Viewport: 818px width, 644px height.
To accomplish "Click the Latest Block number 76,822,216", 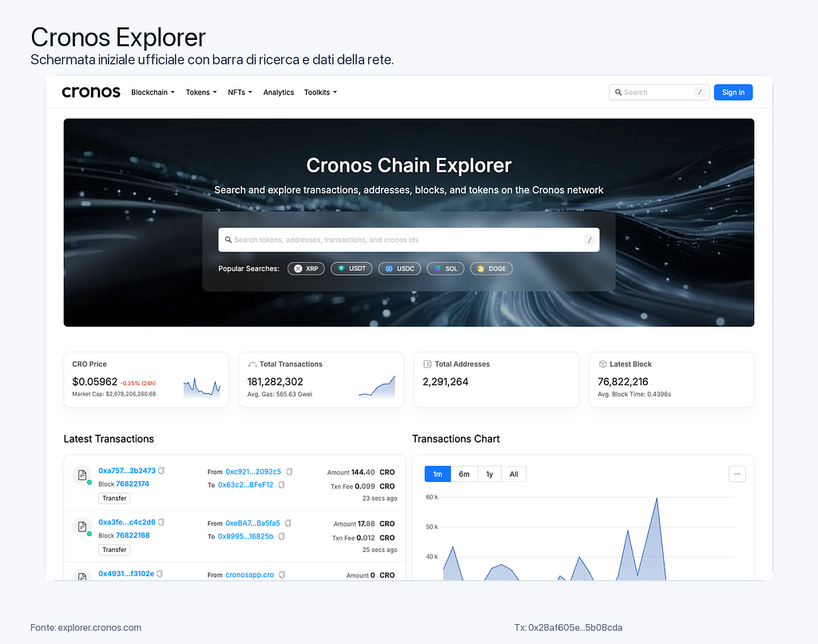I will pos(623,381).
